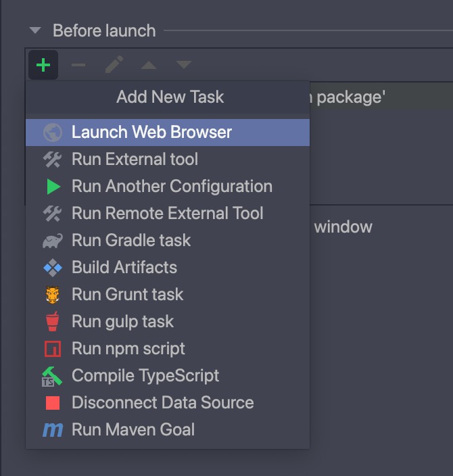Viewport: 453px width, 476px height.
Task: Choose Run Remote External Tool
Action: tap(168, 214)
